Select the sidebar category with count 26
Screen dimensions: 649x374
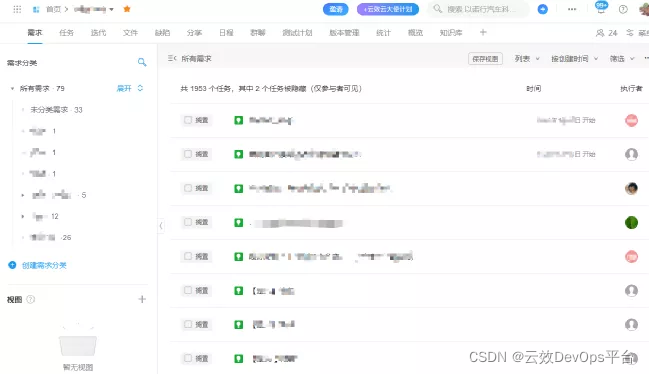[50, 237]
